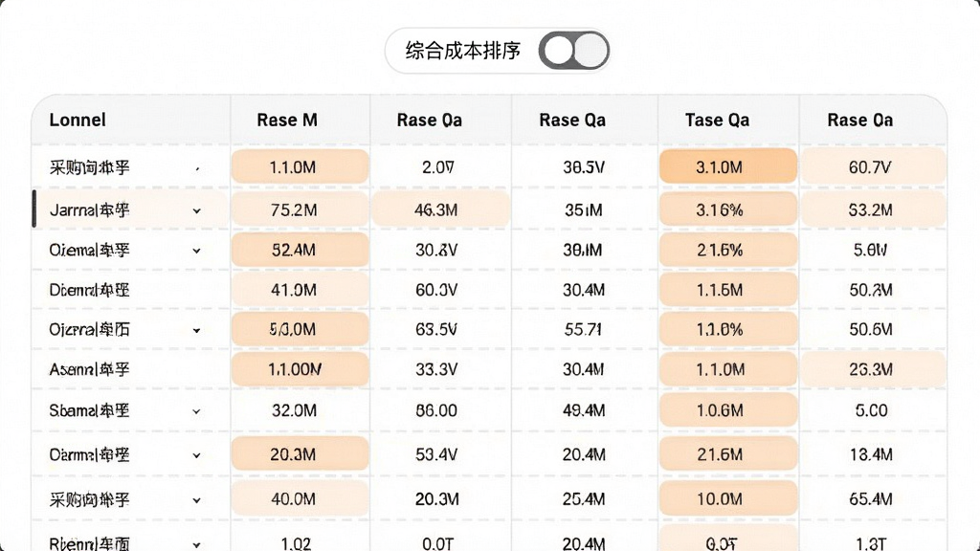Click the 10.6M cell
Screen dimensions: 980x551
tap(728, 410)
